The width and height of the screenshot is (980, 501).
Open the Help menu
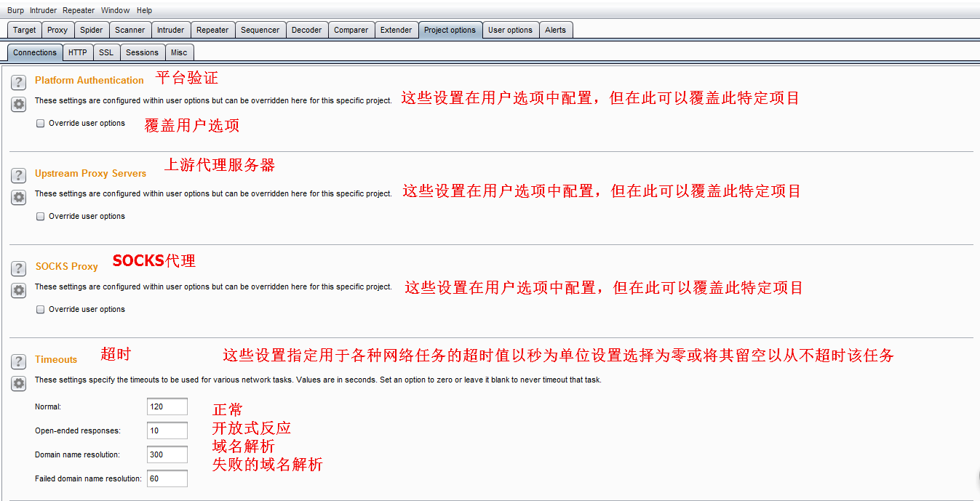145,10
